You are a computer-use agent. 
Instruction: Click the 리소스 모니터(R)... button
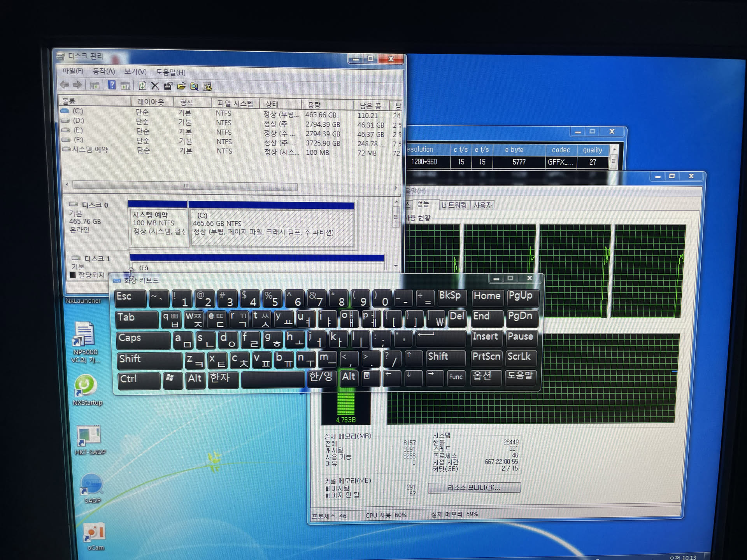coord(474,488)
